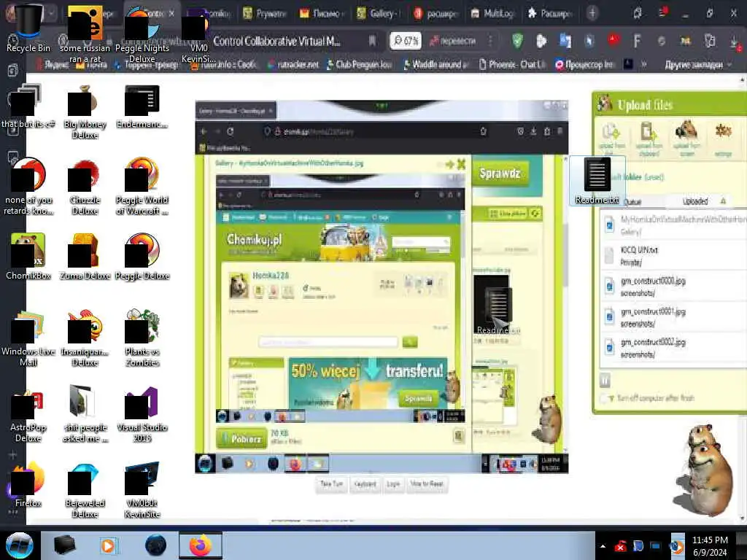Toggle Turn off computer after finish
Viewport: 747px width, 560px height.
[x=605, y=397]
